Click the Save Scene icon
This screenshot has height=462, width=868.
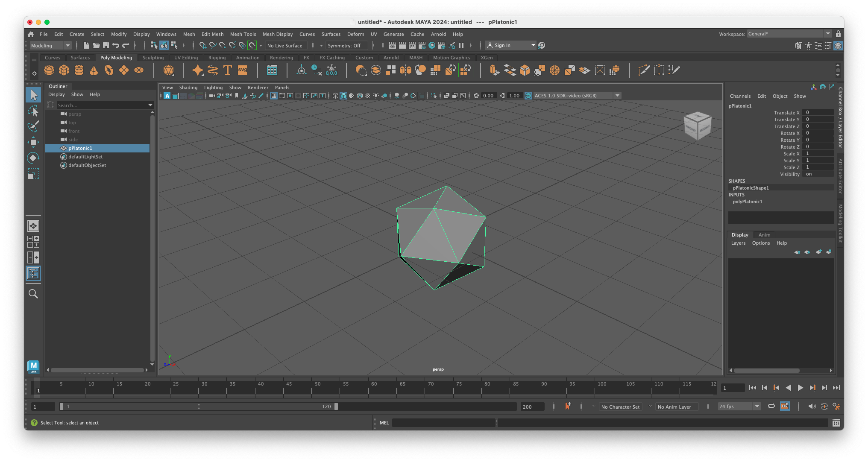(x=106, y=45)
